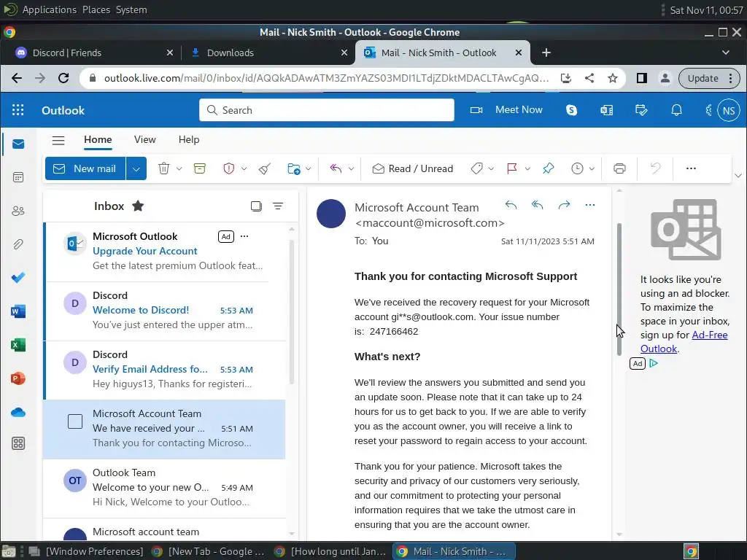Expand the Categorize dropdown arrow

click(491, 168)
